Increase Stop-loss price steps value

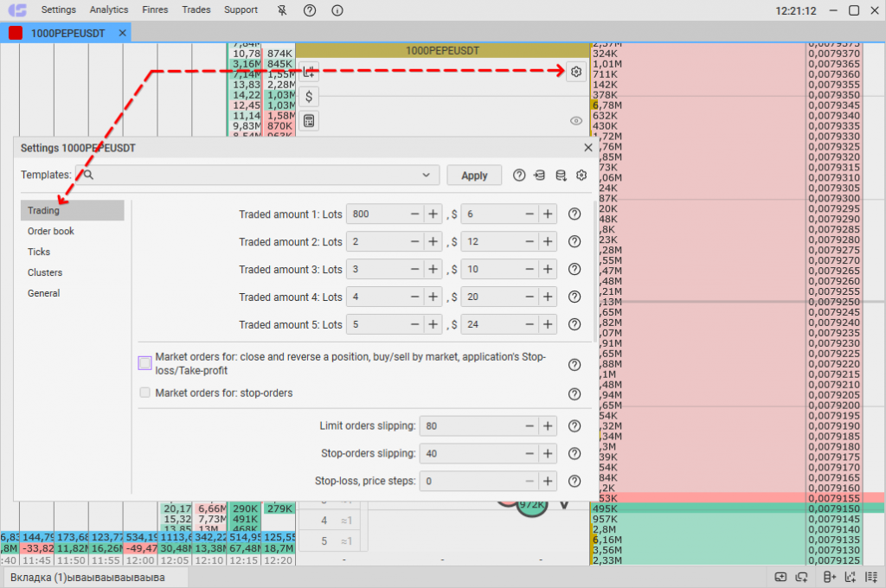point(548,482)
